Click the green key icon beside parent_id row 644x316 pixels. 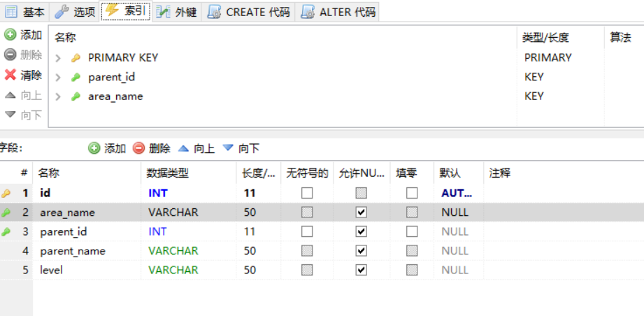[6, 232]
